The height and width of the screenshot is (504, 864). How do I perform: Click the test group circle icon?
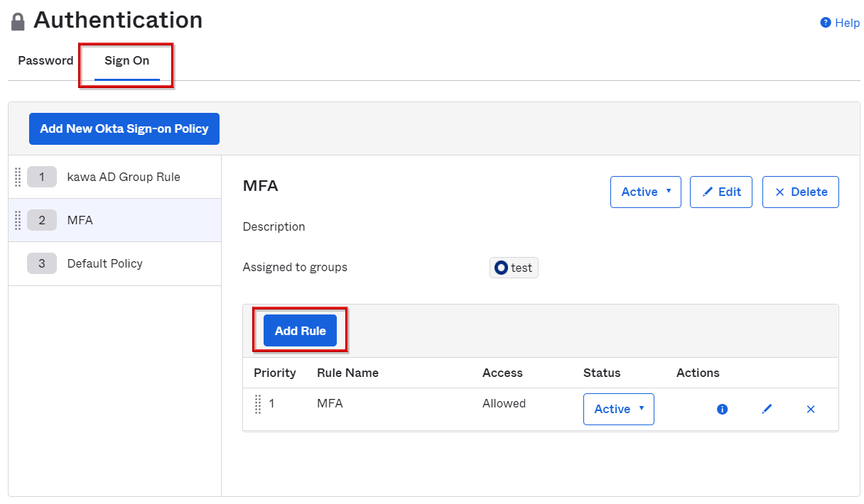pyautogui.click(x=501, y=268)
